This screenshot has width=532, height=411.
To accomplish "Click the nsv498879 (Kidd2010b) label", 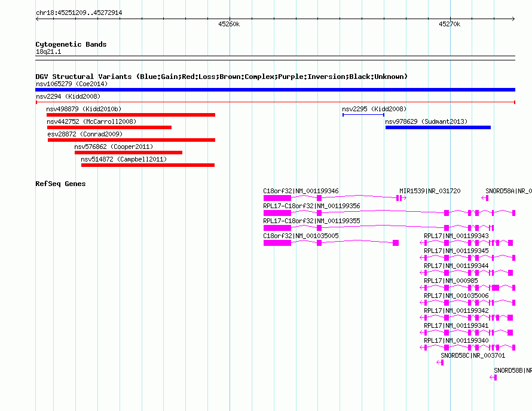I will (x=84, y=109).
